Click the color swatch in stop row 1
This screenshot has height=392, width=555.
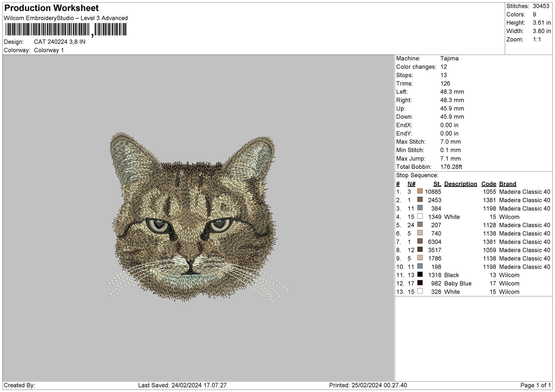tap(420, 191)
